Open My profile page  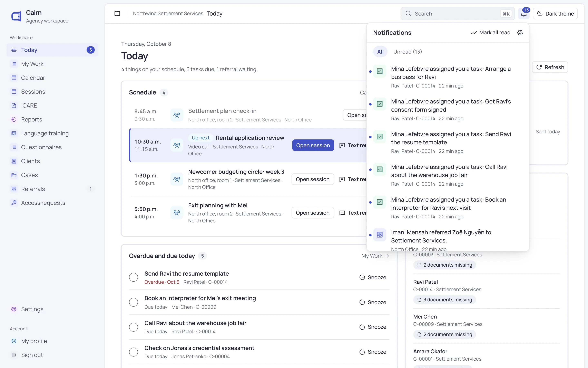[52, 341]
